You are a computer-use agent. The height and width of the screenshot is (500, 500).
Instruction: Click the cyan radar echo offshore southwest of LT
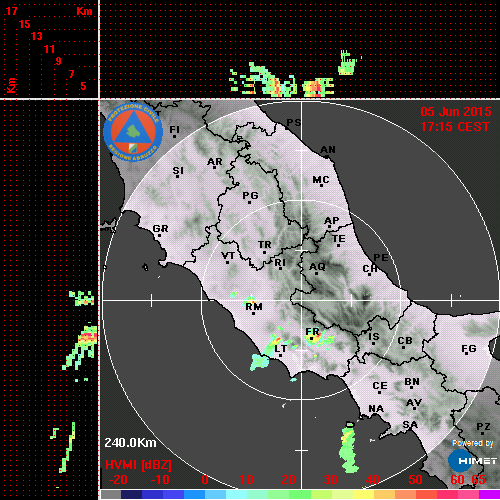tap(259, 362)
